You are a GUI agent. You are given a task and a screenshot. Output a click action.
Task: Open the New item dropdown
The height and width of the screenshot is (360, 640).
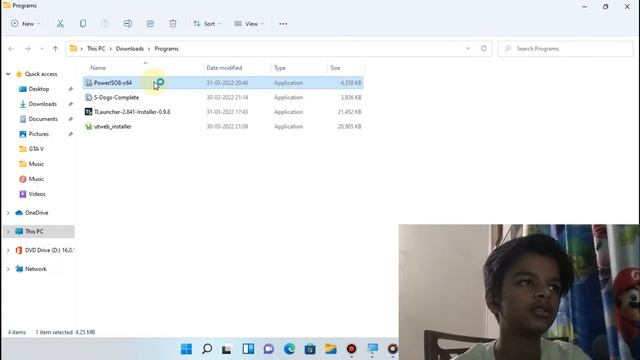[25, 24]
